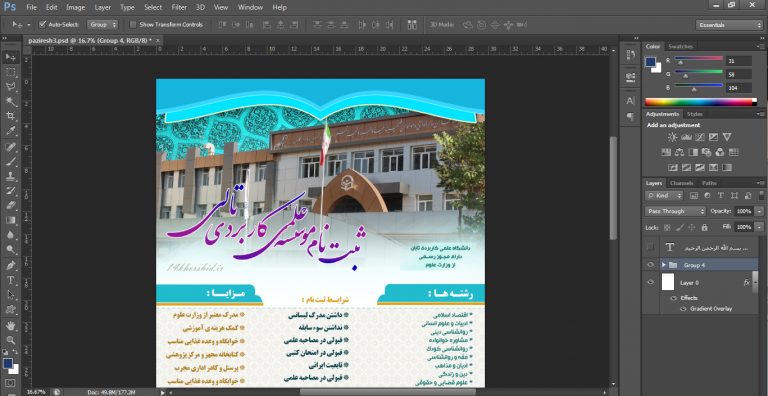Select the Gradient tool
This screenshot has width=768, height=396.
click(x=11, y=221)
